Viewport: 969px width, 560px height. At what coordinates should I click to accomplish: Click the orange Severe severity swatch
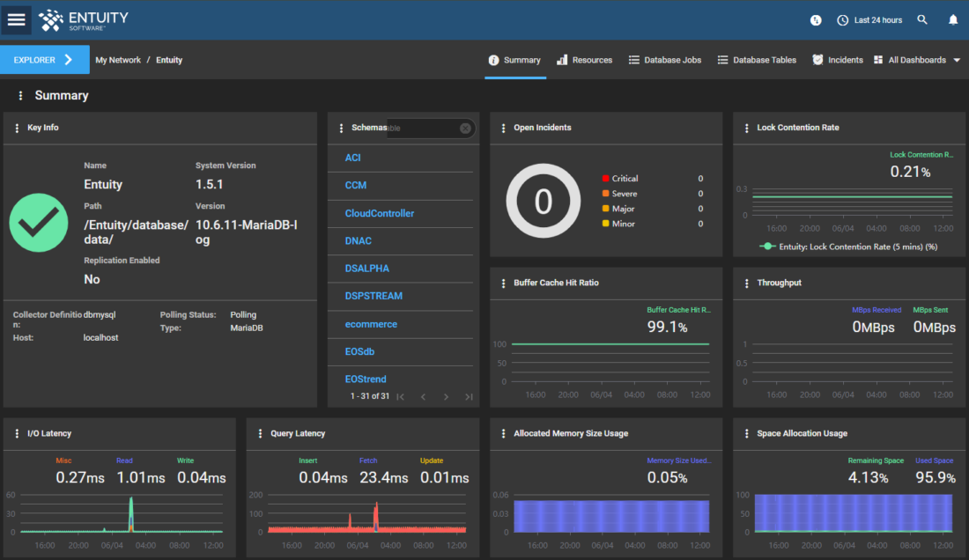tap(606, 193)
